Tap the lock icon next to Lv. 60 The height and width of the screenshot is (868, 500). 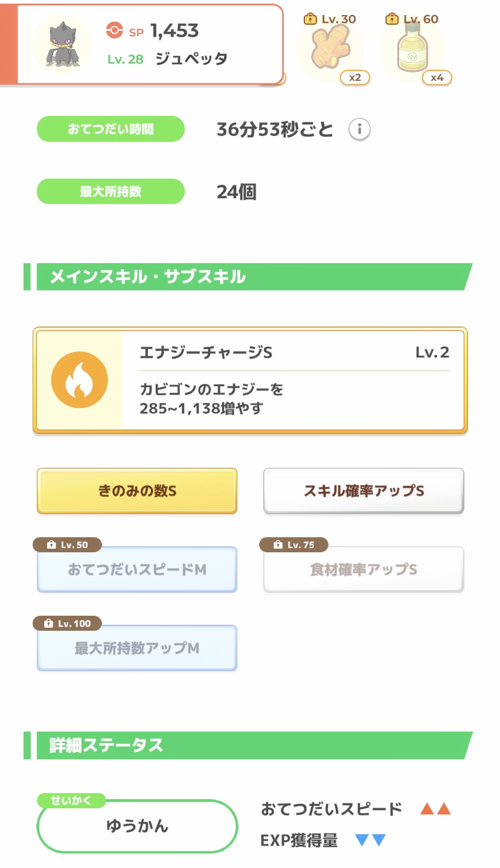(392, 19)
